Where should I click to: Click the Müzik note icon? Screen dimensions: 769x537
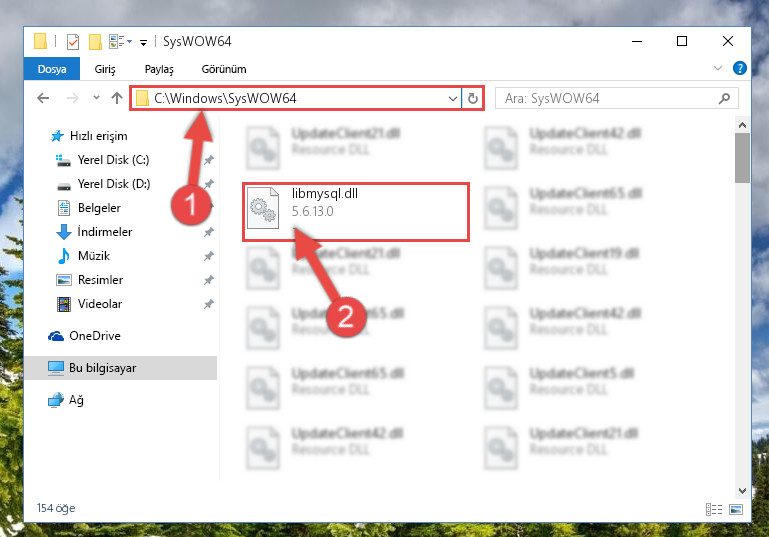(64, 256)
